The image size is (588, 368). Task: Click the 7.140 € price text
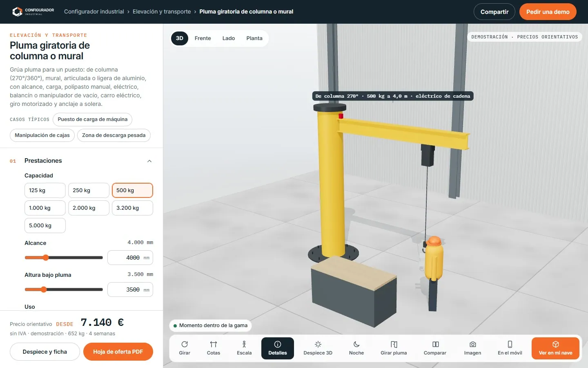(x=102, y=323)
